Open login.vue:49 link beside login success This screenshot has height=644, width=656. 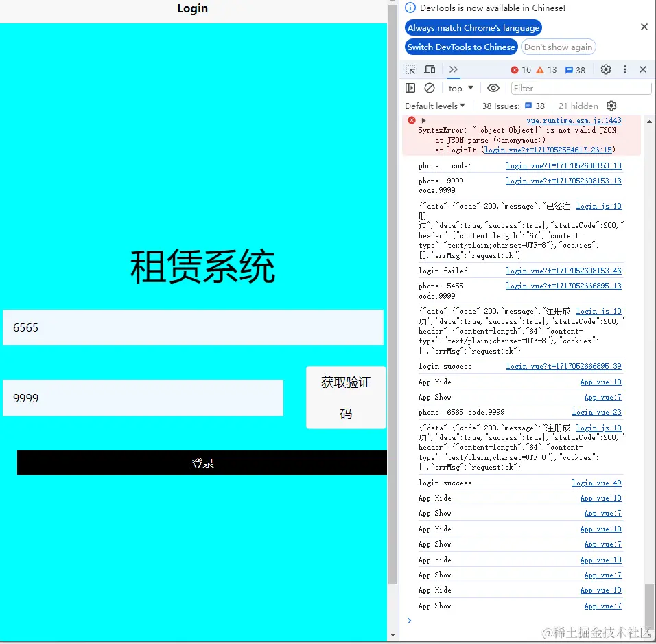pos(596,483)
